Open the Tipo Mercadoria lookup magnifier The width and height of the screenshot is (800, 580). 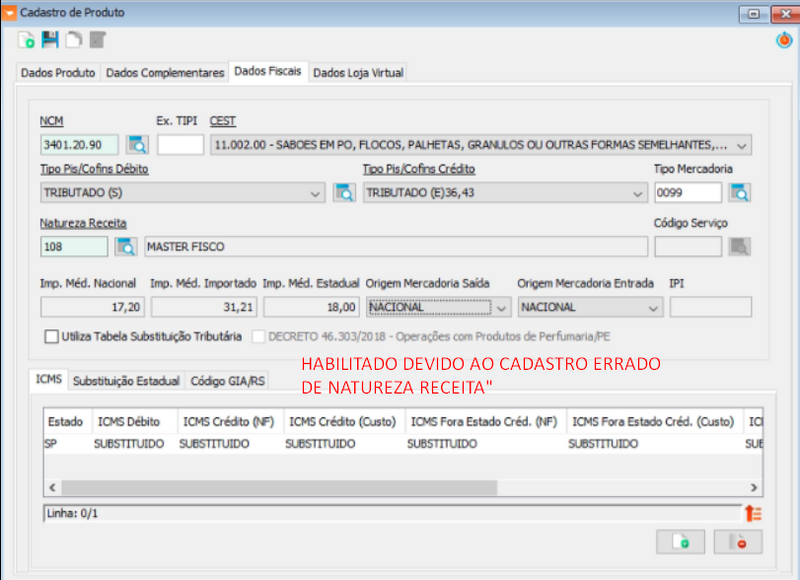click(x=742, y=192)
